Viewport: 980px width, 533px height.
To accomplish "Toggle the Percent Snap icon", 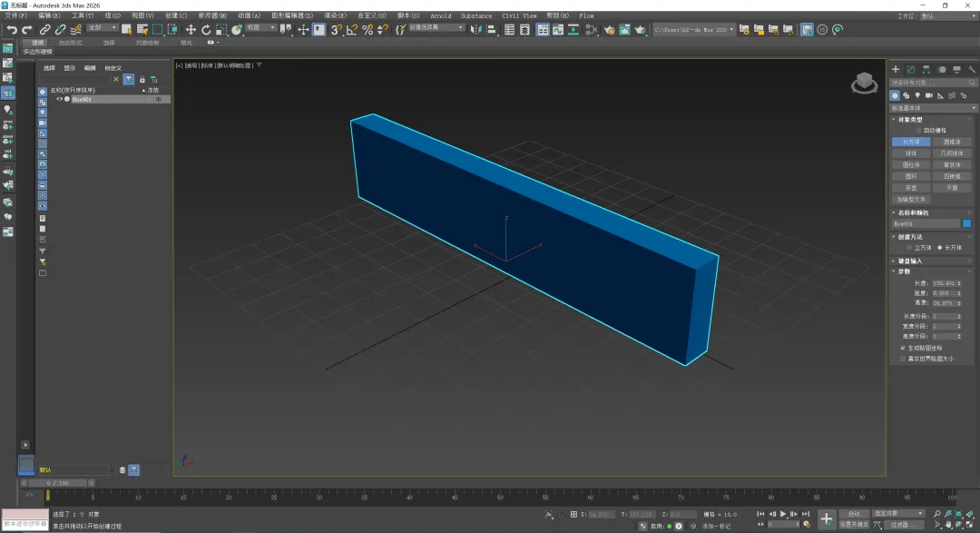I will (367, 29).
